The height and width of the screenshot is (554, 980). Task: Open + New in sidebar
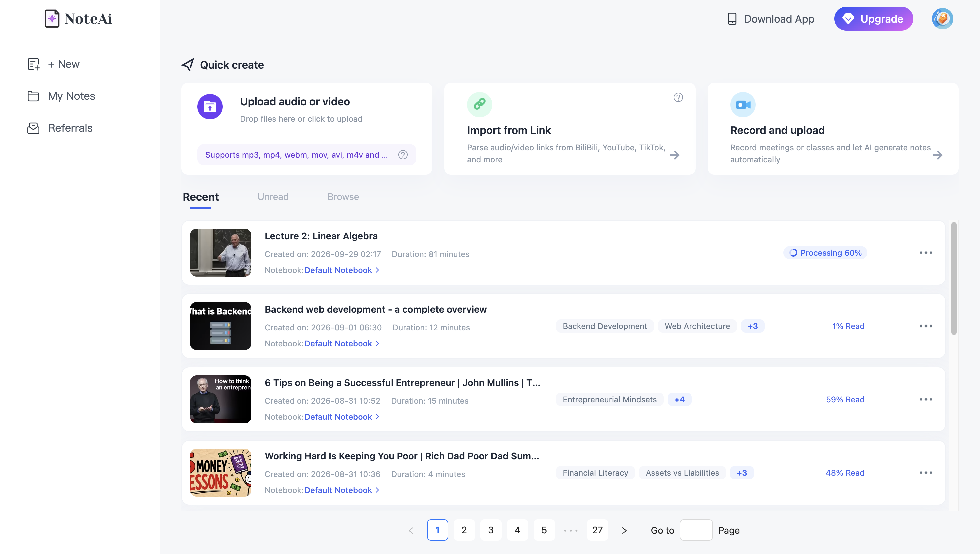tap(64, 64)
